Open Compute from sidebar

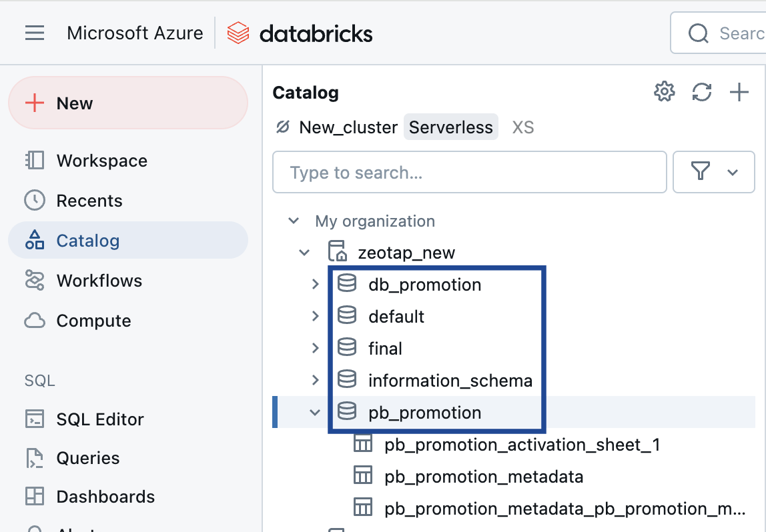tap(93, 321)
